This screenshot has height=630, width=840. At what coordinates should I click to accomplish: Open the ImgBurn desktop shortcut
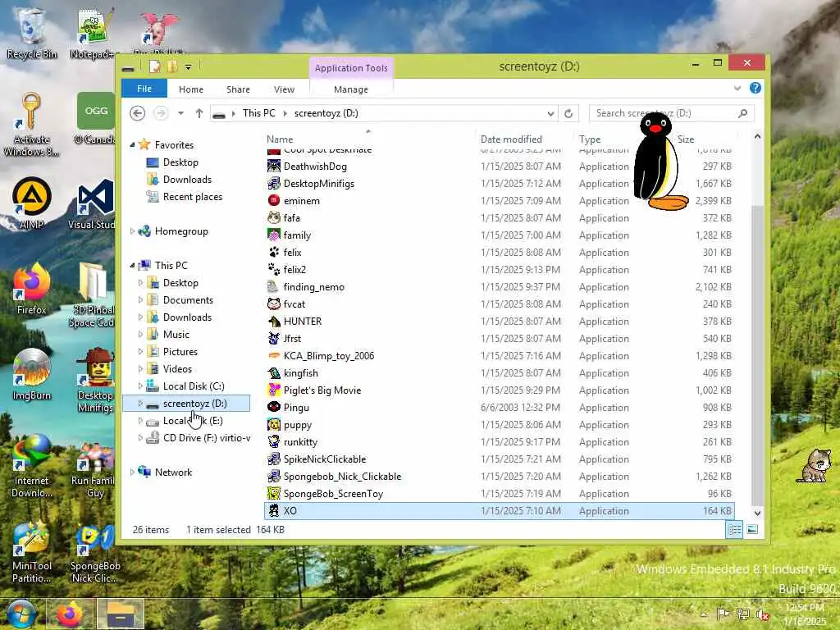tap(32, 374)
